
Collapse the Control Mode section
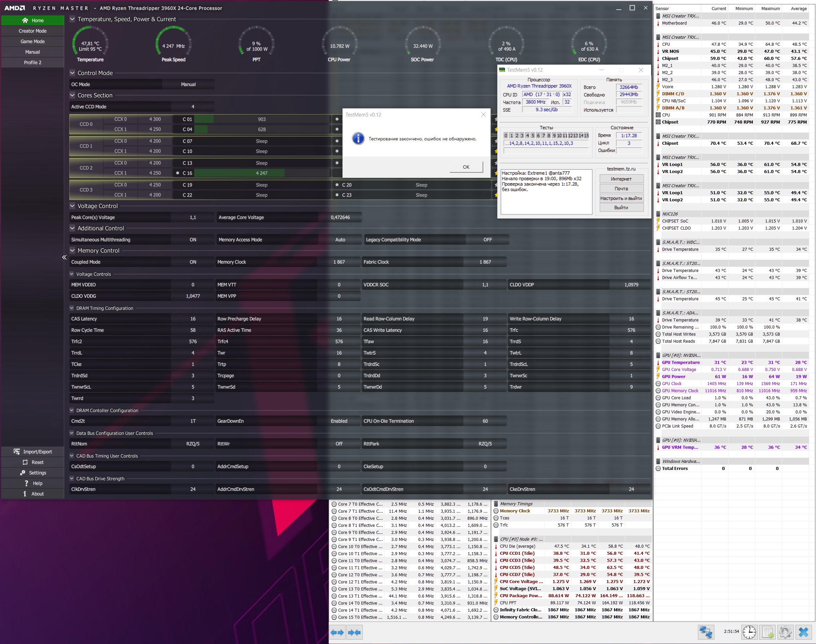point(72,73)
